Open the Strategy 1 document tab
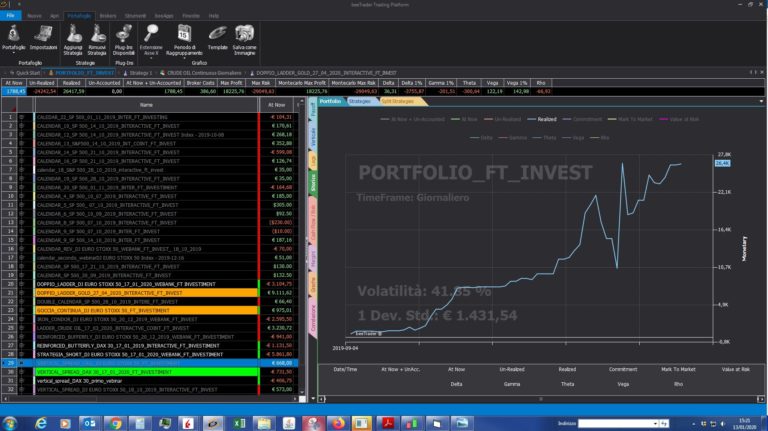The image size is (768, 431). 138,73
